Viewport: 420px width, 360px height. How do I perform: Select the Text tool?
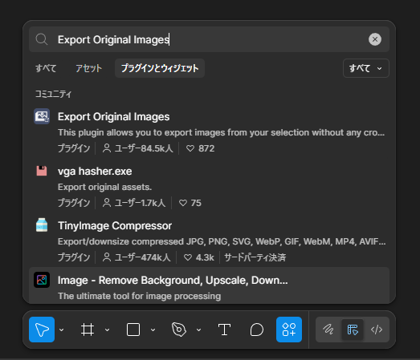coord(224,330)
